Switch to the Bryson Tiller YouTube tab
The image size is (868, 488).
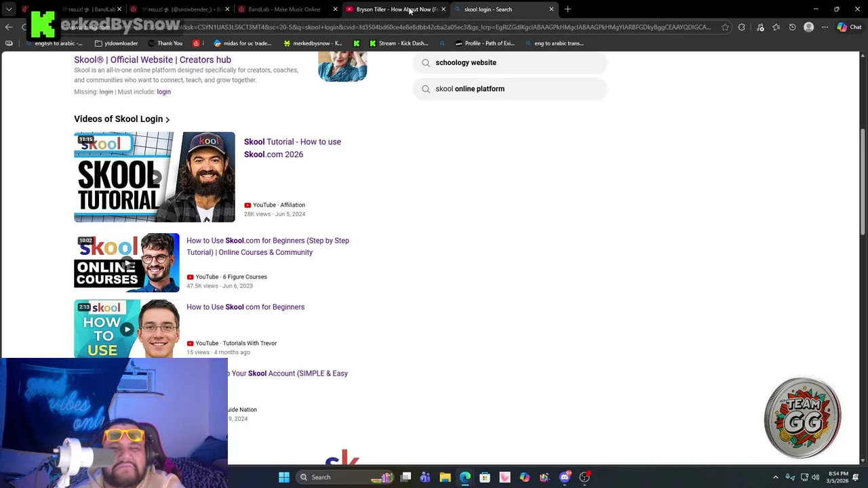(396, 9)
